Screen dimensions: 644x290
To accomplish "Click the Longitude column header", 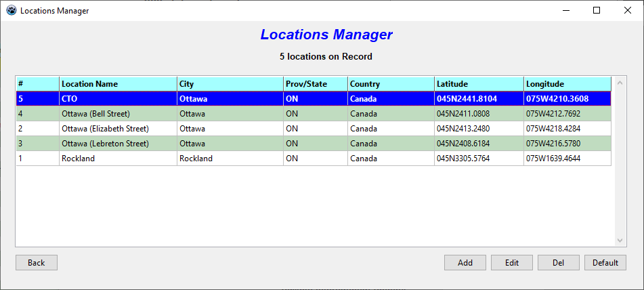I will pos(567,84).
